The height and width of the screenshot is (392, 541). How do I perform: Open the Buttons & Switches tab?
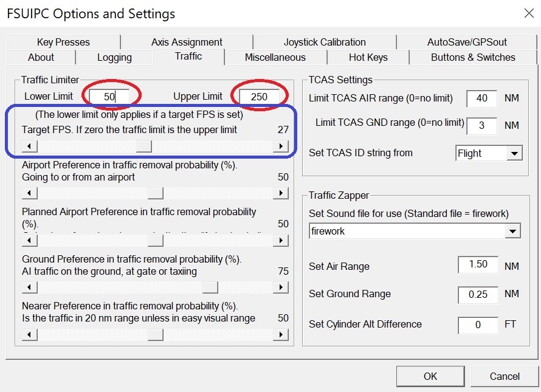(x=473, y=57)
